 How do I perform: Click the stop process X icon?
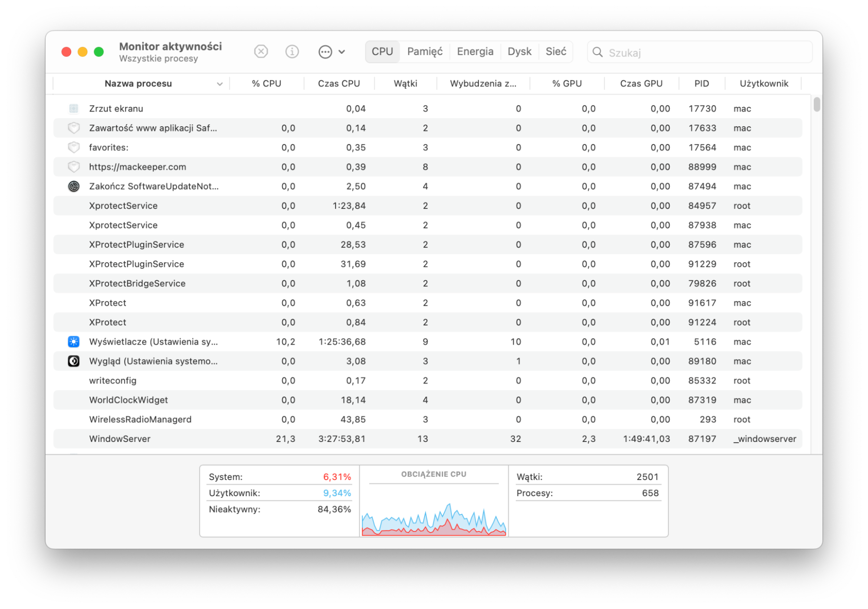[x=261, y=52]
